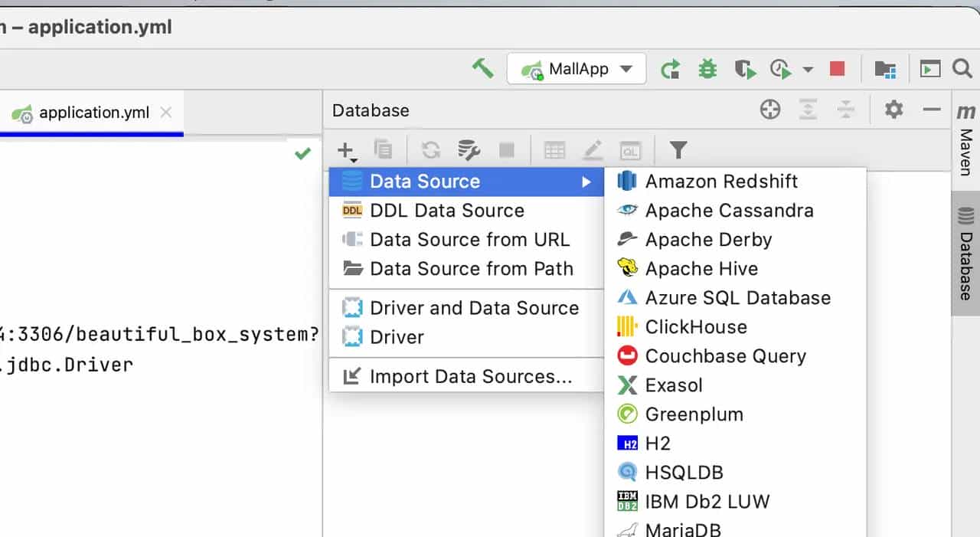The height and width of the screenshot is (537, 980).
Task: Hide the Database panel using minimize dash
Action: (x=932, y=110)
